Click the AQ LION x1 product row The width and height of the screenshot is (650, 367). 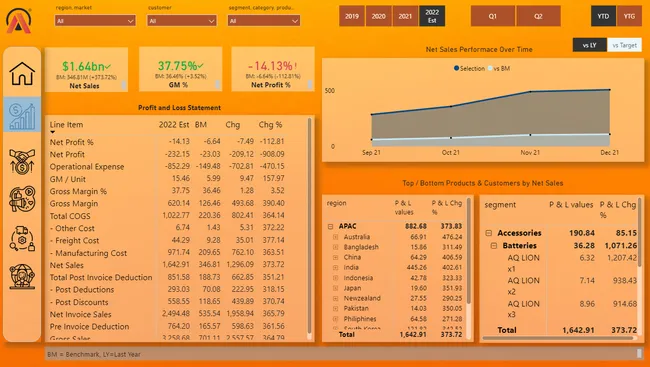pyautogui.click(x=524, y=263)
